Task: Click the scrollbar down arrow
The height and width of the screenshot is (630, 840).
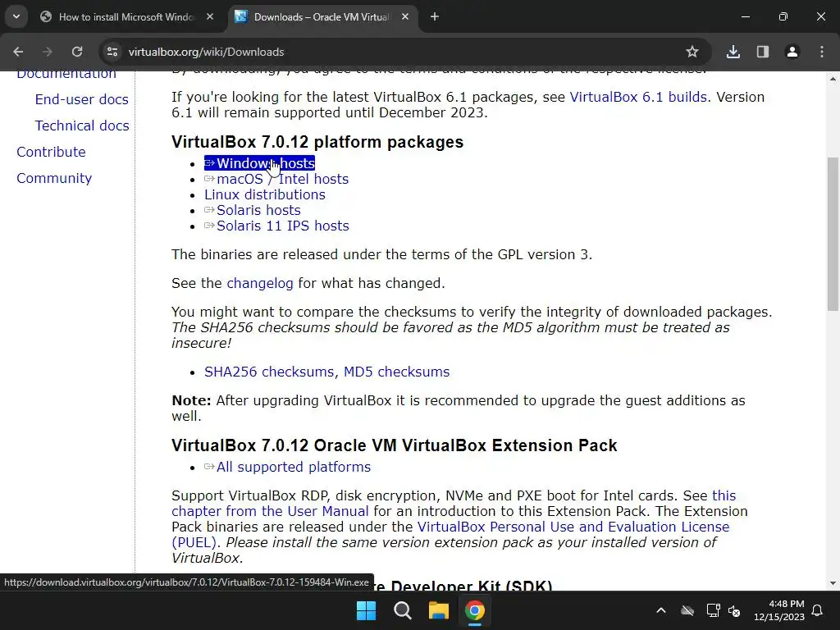Action: [x=833, y=583]
